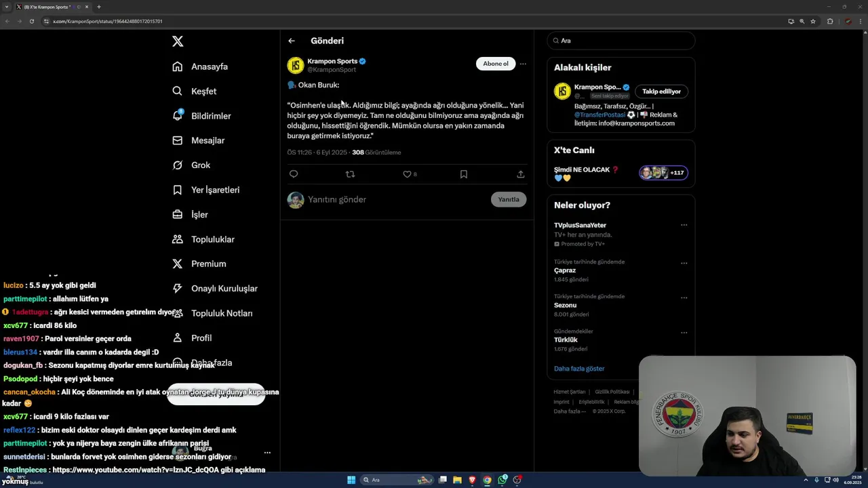Click the taskbar Ara search box
Screen dimensions: 868x488
pyautogui.click(x=398, y=480)
